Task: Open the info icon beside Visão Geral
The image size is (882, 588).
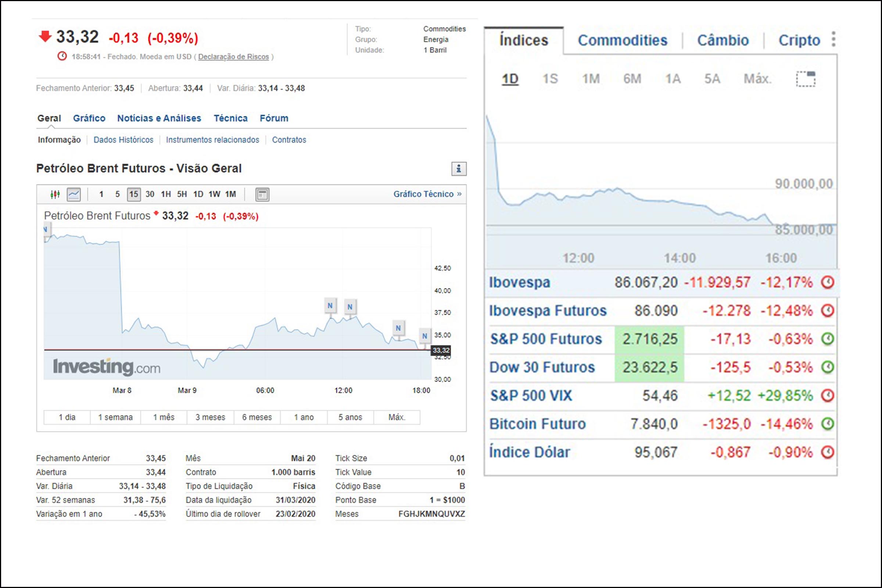Action: pos(459,169)
